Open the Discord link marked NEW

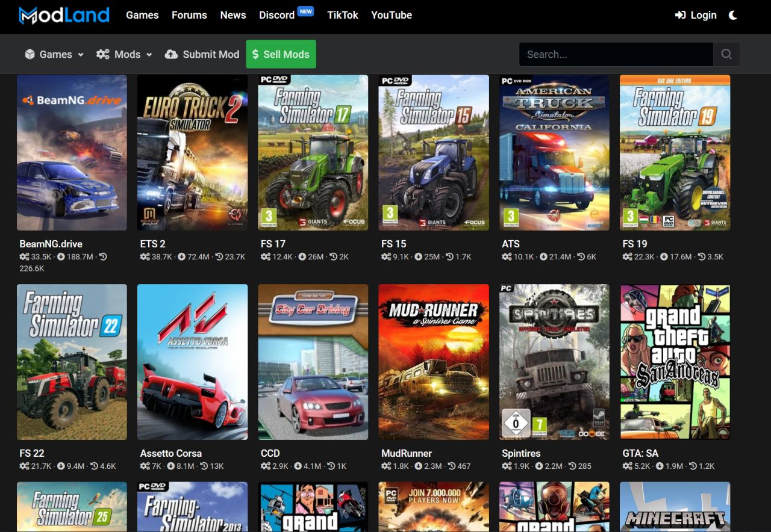tap(286, 14)
